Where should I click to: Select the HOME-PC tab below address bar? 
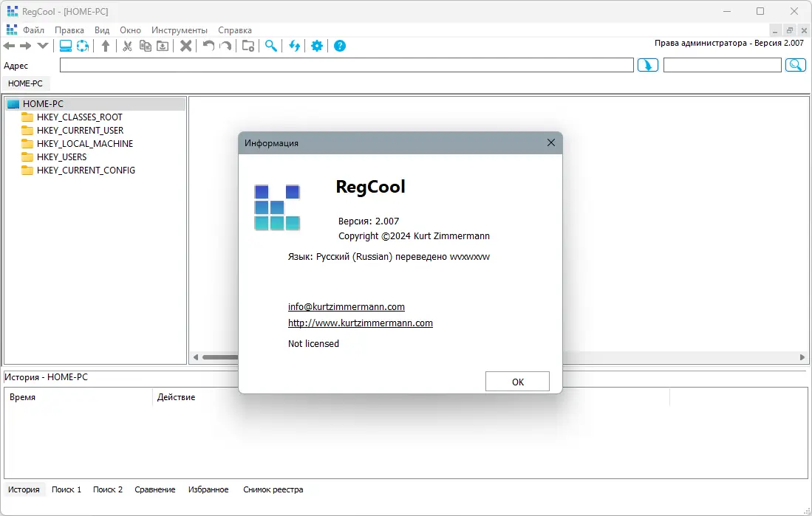tap(25, 83)
